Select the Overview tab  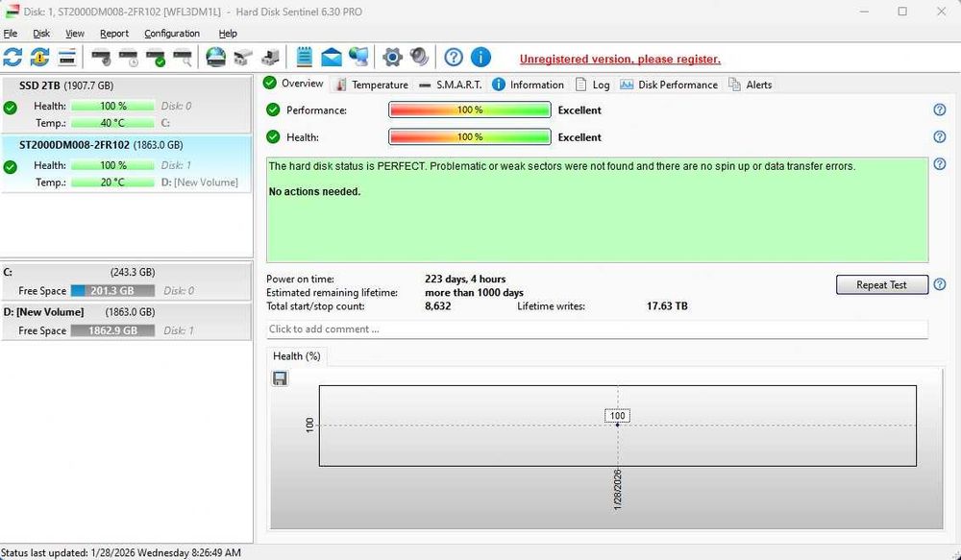click(293, 84)
